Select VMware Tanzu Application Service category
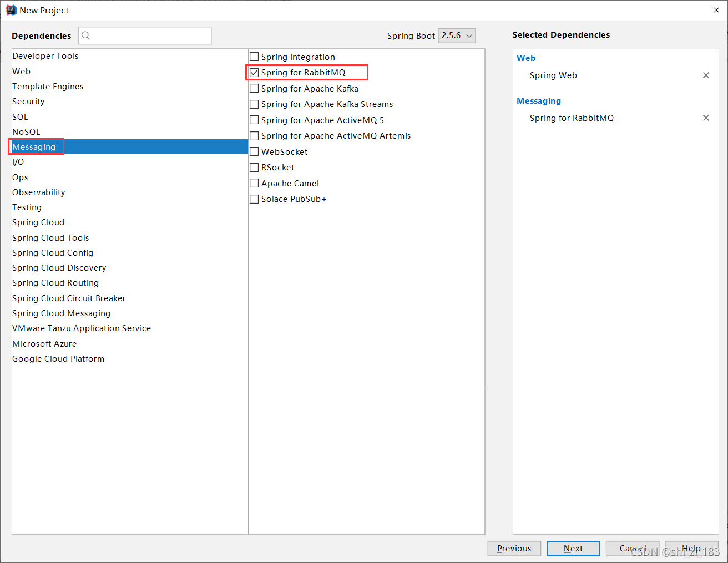728x563 pixels. click(130, 328)
